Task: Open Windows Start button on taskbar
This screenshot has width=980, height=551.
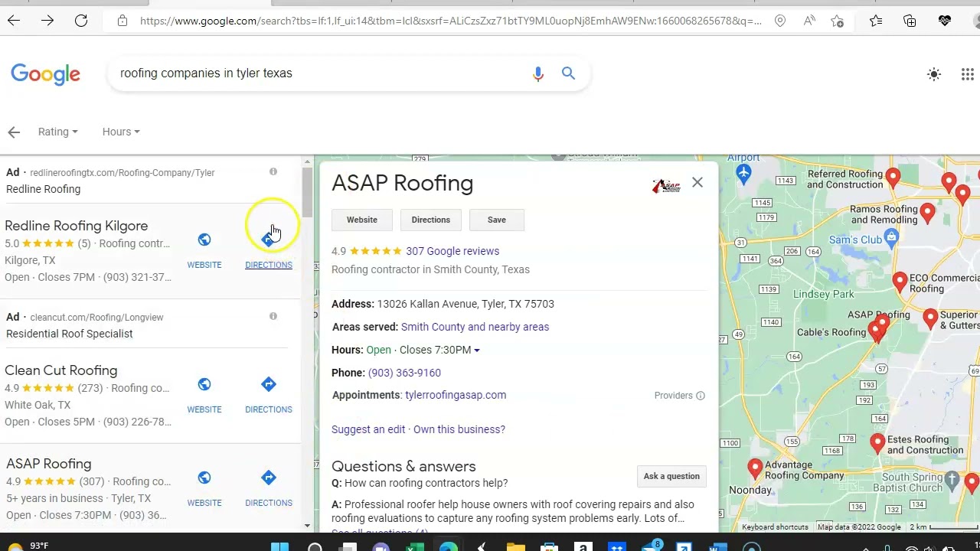Action: pyautogui.click(x=280, y=547)
